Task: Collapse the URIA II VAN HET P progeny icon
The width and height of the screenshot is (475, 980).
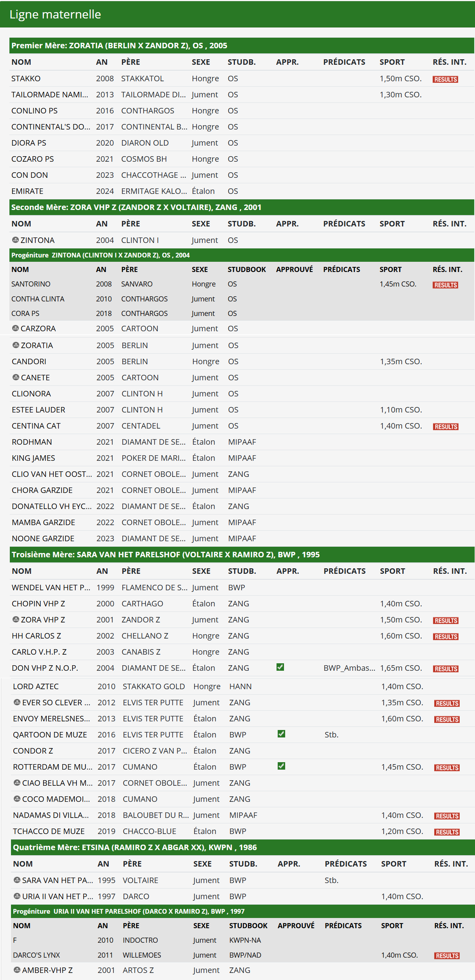Action: [17, 896]
